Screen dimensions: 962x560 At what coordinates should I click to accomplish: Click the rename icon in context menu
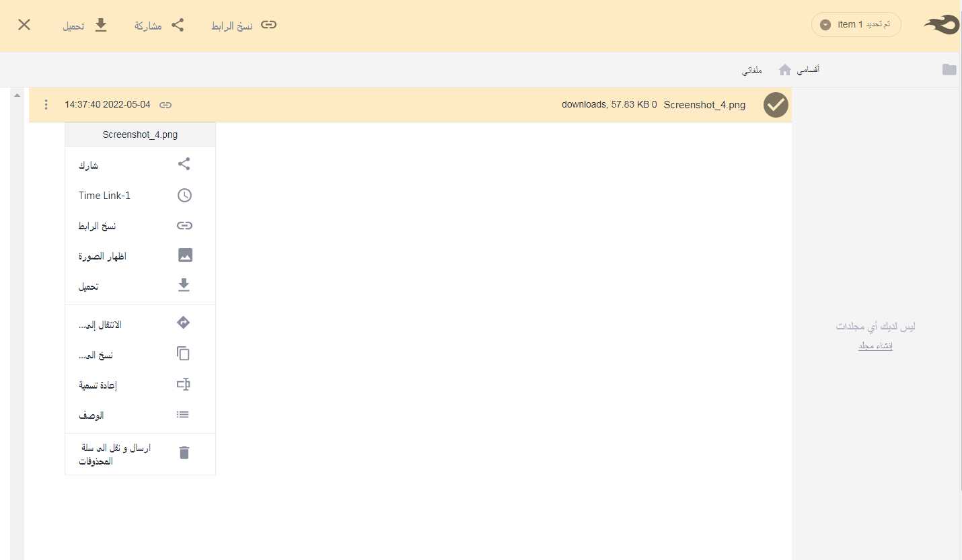point(184,385)
